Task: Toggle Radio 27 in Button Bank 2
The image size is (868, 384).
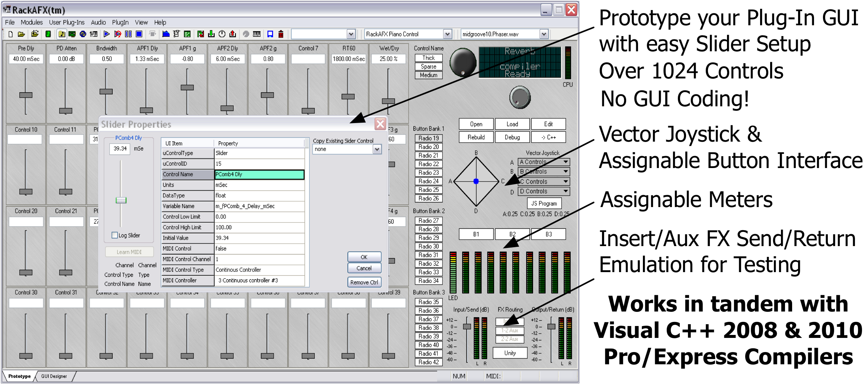Action: pos(429,221)
